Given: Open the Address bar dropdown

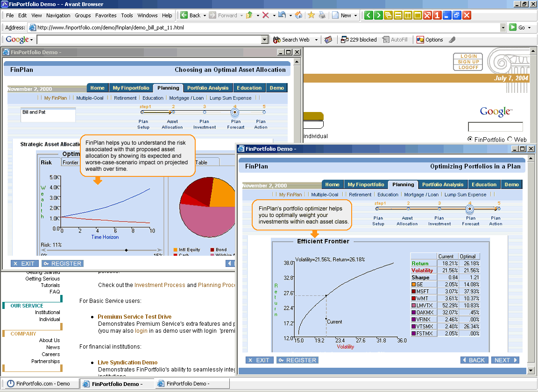Looking at the screenshot, I should pyautogui.click(x=503, y=27).
